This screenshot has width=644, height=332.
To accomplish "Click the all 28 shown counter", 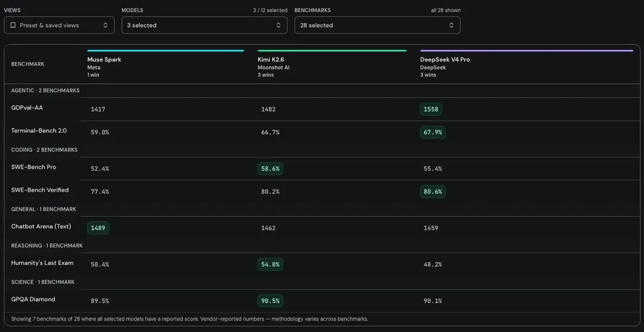I will pos(445,10).
